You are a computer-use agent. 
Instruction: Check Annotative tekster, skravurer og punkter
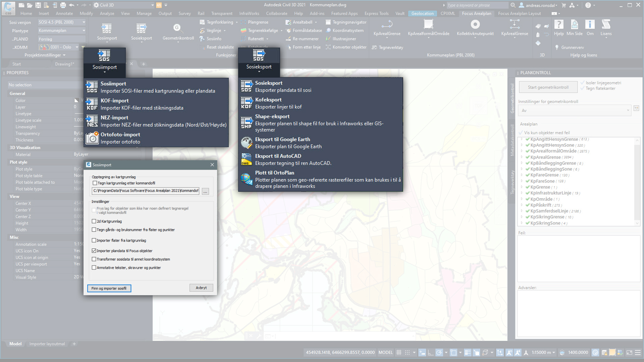click(x=94, y=267)
